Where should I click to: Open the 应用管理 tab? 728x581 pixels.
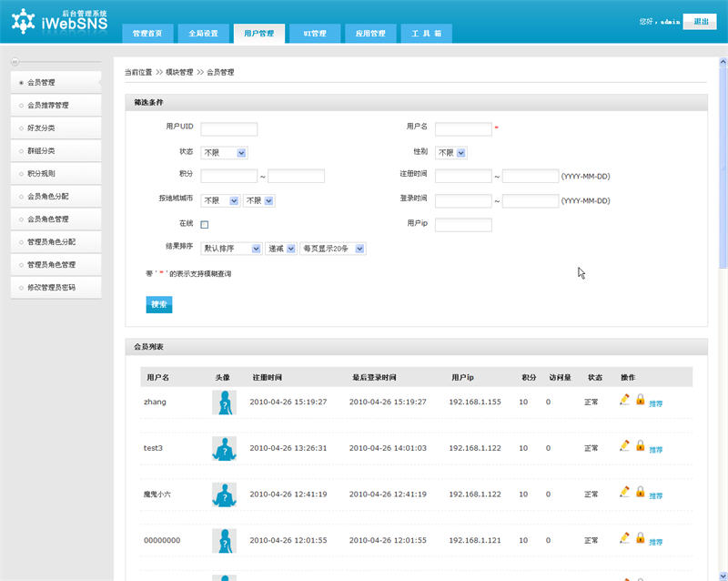[x=370, y=34]
